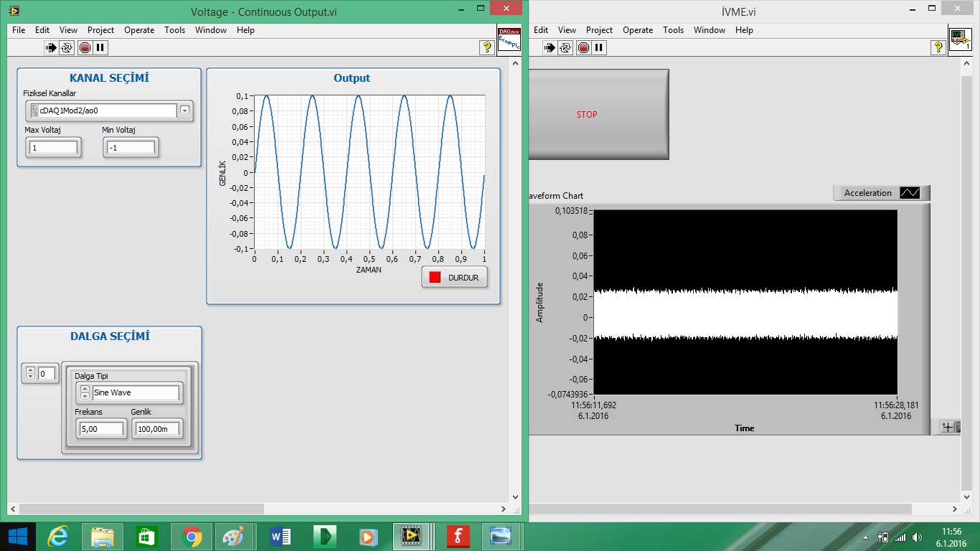Click array index field showing 0

point(47,374)
